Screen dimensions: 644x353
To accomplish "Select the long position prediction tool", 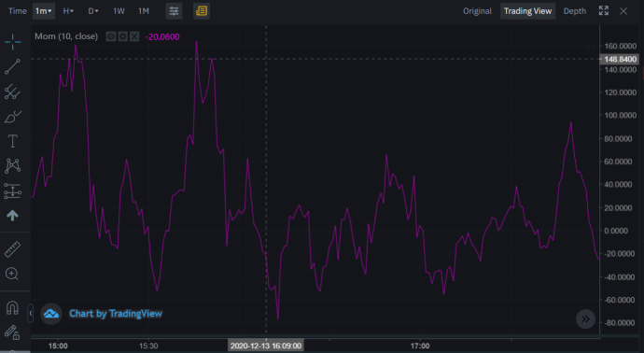I will click(x=13, y=191).
